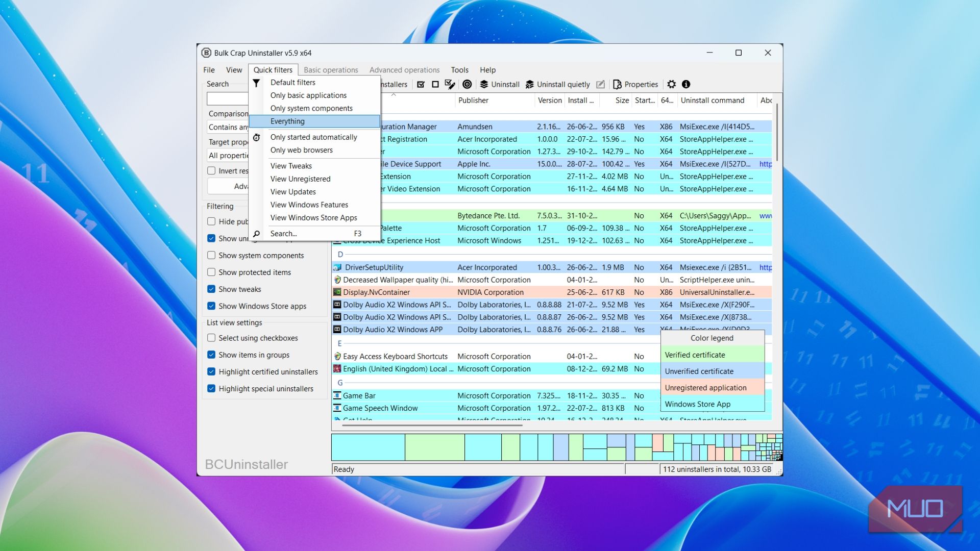The height and width of the screenshot is (551, 980).
Task: Click the select all checkmark toolbar icon
Action: coord(421,85)
